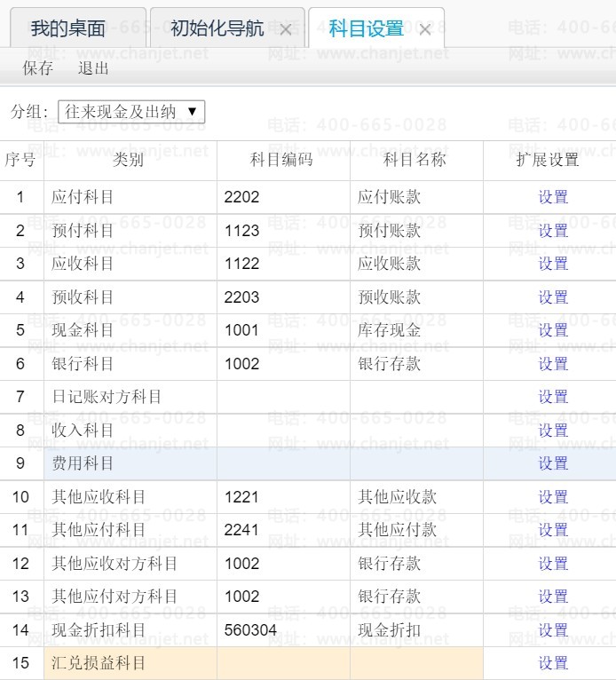Select the empty 科目编码 cell for 收入科目
The image size is (616, 680).
pos(282,431)
